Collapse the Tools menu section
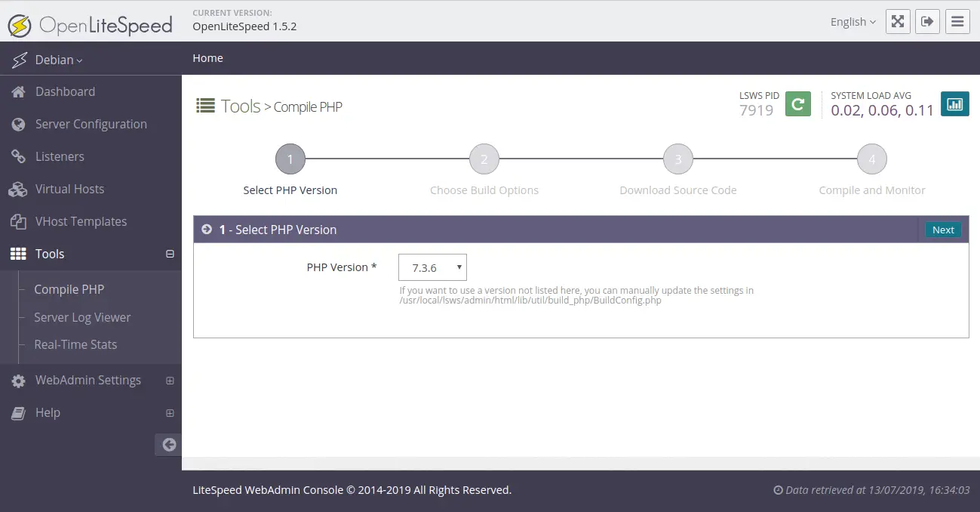 tap(170, 254)
